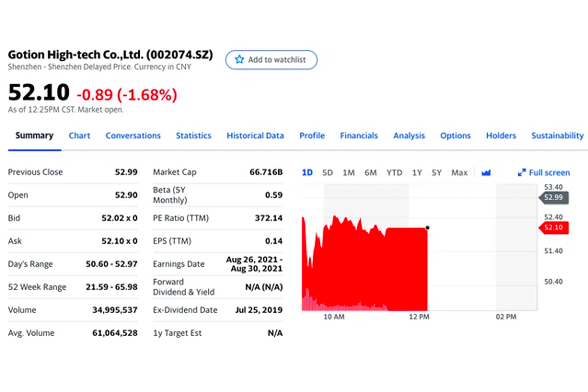Viewport: 588px width, 392px height.
Task: Select the YTD chart range
Action: [x=394, y=172]
